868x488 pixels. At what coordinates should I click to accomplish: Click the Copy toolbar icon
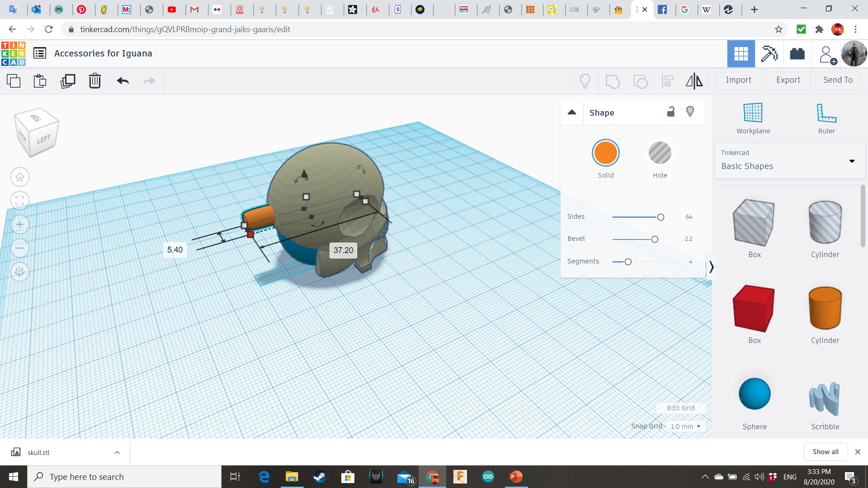coord(14,81)
